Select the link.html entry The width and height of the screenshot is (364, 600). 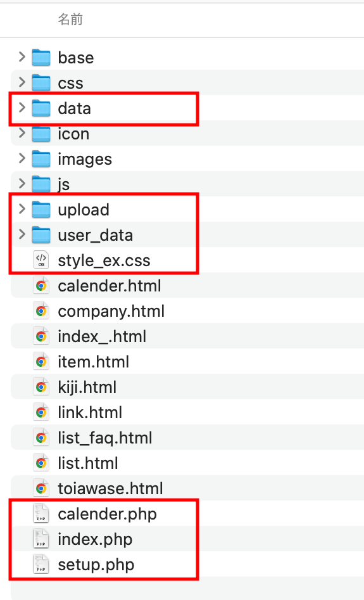pos(187,412)
